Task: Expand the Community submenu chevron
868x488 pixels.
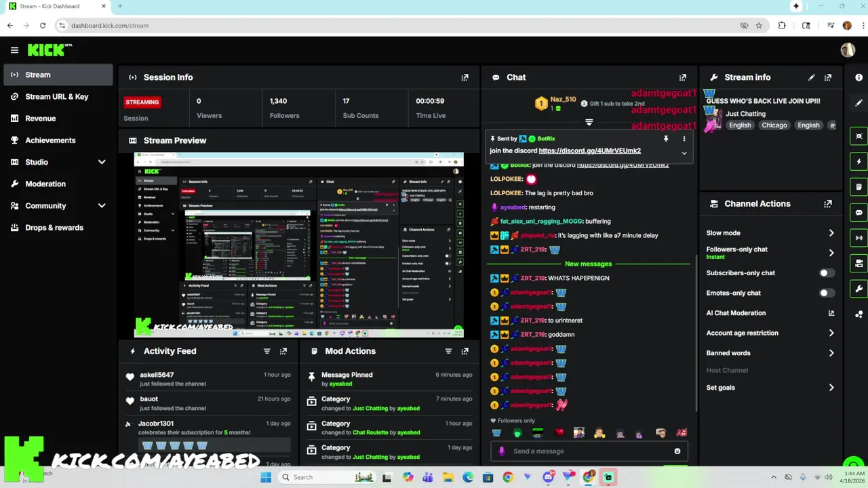Action: click(x=102, y=205)
